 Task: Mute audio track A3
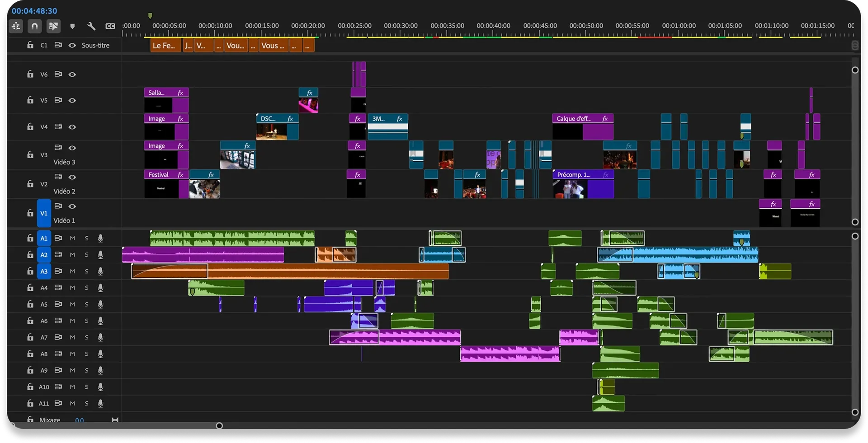72,271
